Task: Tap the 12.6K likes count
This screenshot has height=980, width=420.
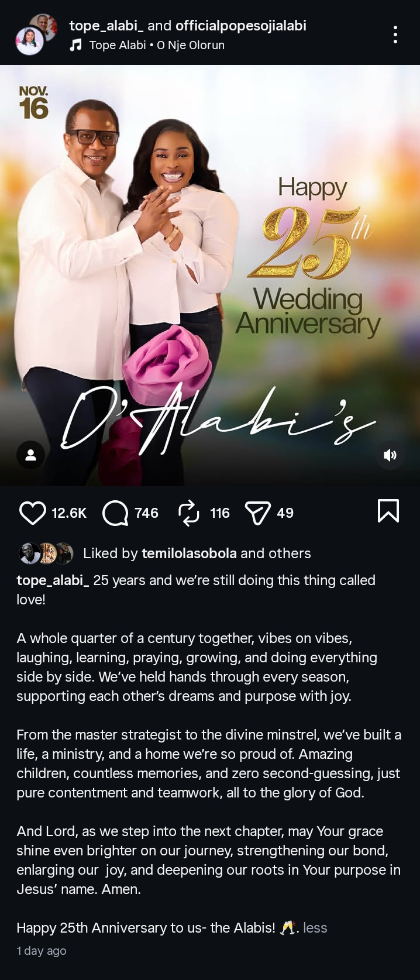Action: [69, 513]
